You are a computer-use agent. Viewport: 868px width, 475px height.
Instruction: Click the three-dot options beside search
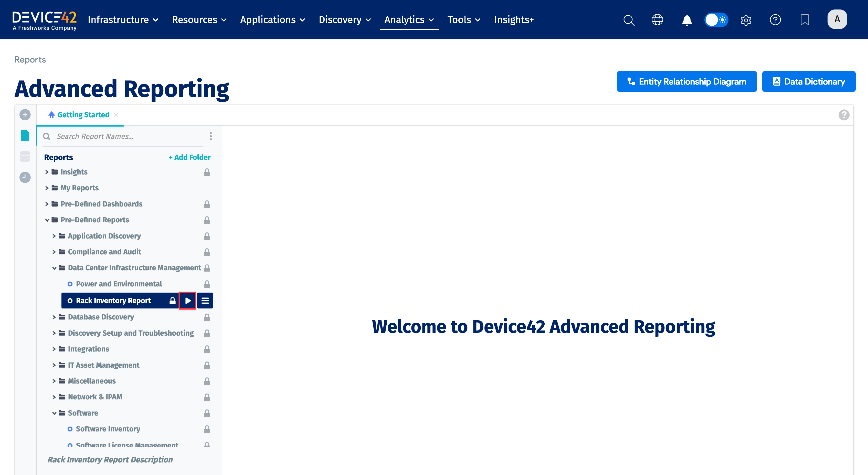click(211, 136)
